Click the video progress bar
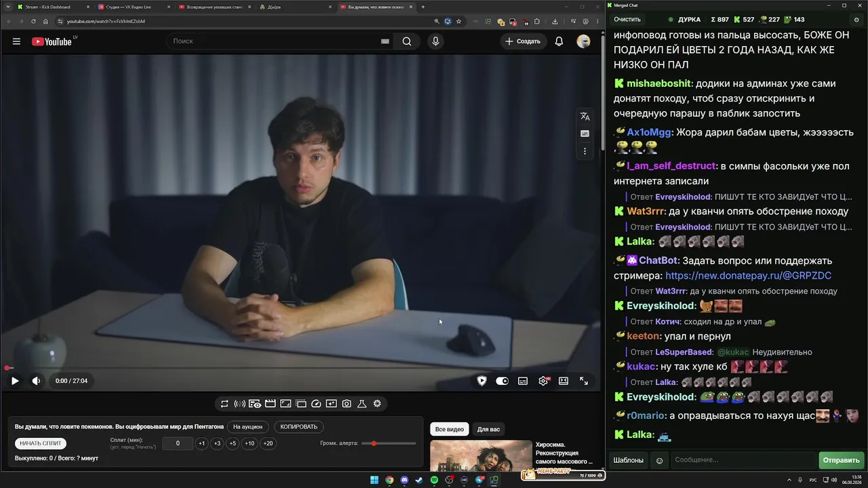 point(300,368)
